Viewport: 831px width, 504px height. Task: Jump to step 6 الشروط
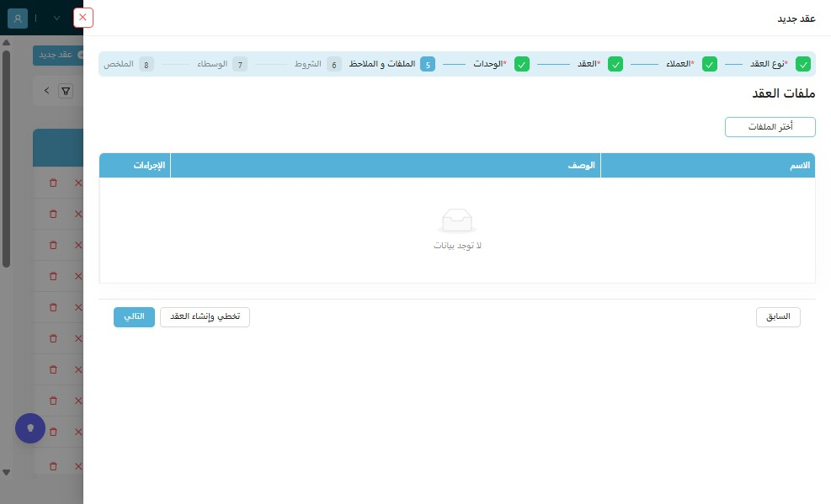pyautogui.click(x=318, y=64)
